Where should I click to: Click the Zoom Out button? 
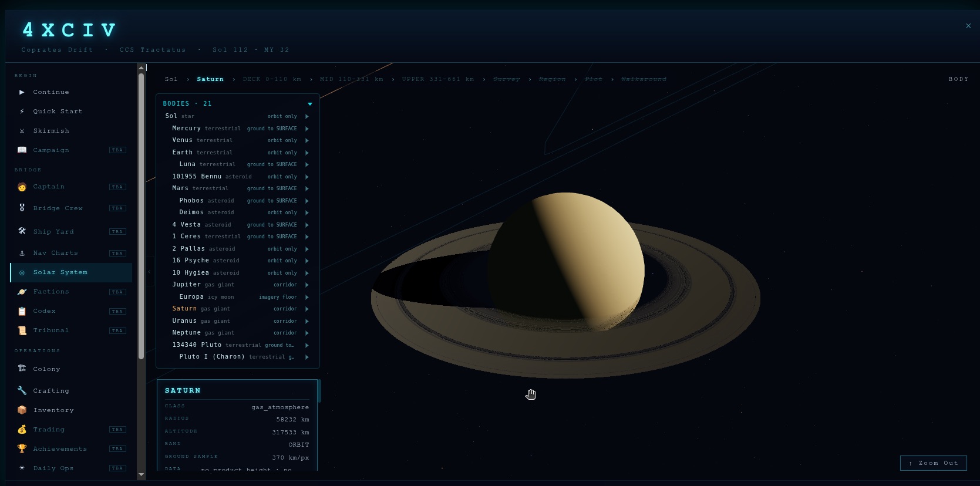click(x=934, y=463)
